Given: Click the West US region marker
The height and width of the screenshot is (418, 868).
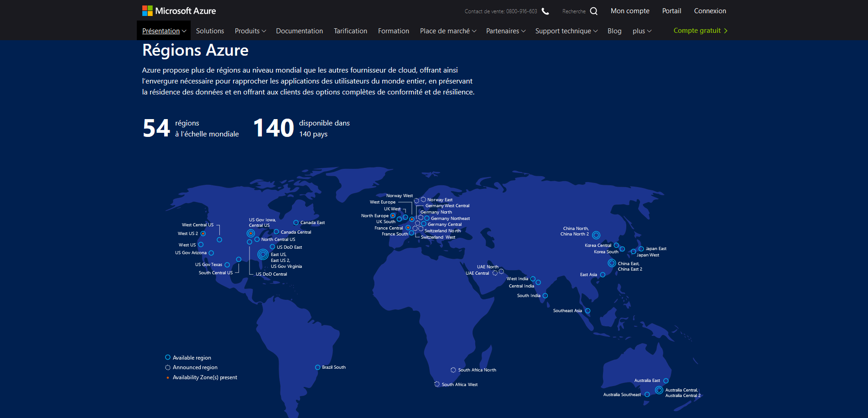Looking at the screenshot, I should [201, 245].
